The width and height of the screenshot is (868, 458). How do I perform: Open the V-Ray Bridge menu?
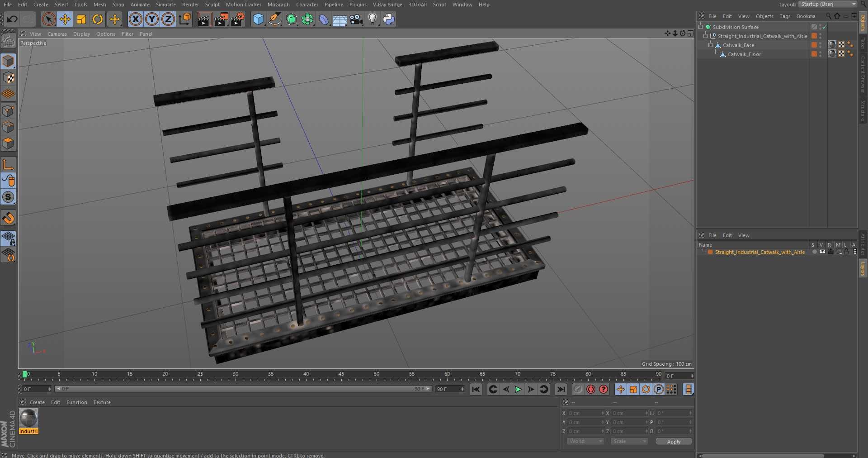[387, 5]
